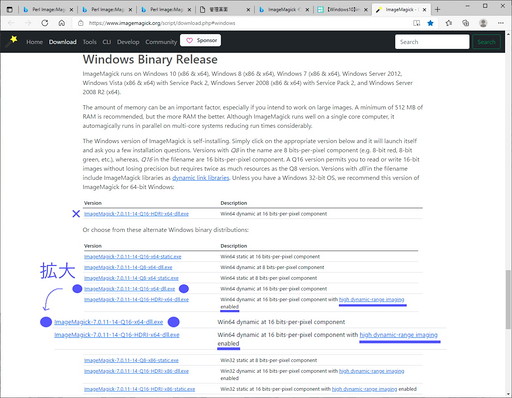
Task: Click the vertical scrollbar thumb of the page
Action: (508, 299)
